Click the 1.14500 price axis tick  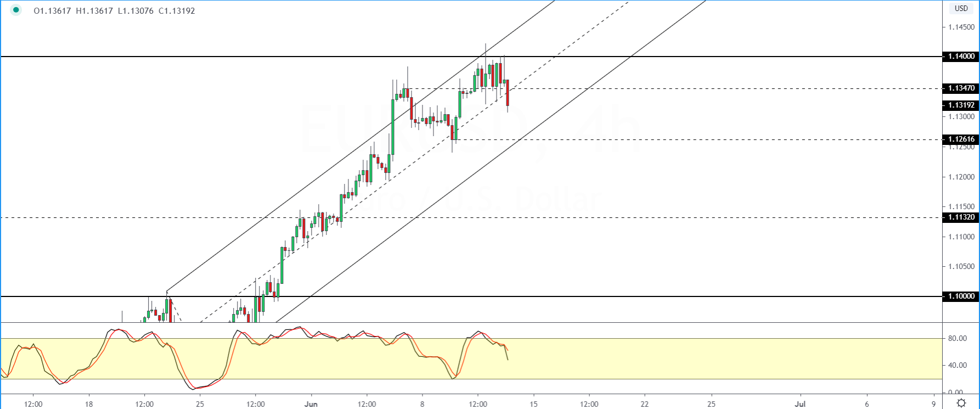[x=961, y=27]
